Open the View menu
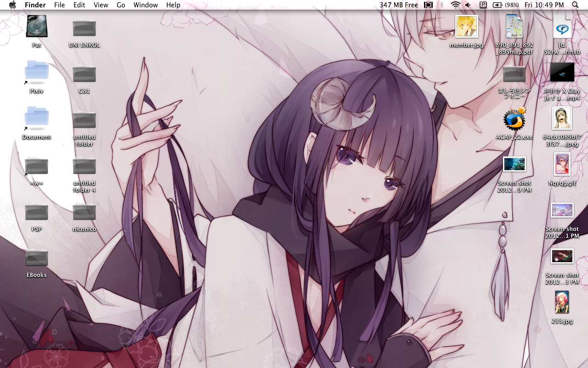Image resolution: width=588 pixels, height=368 pixels. click(x=101, y=5)
